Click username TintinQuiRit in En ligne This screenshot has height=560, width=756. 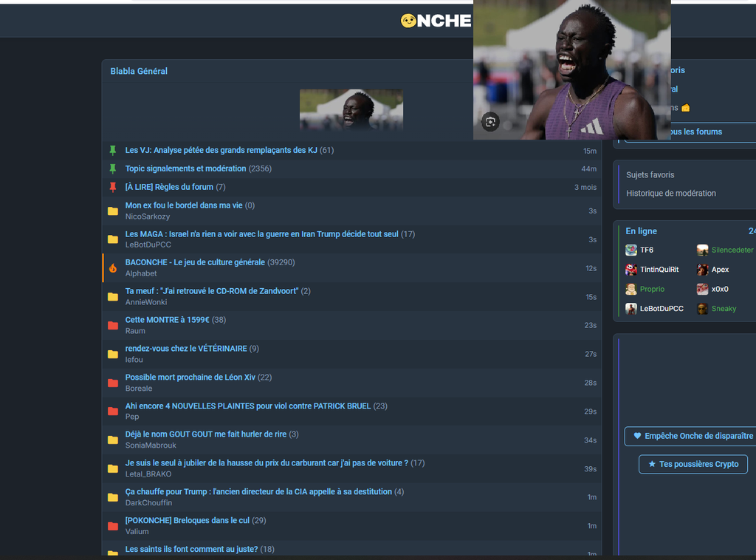tap(659, 270)
